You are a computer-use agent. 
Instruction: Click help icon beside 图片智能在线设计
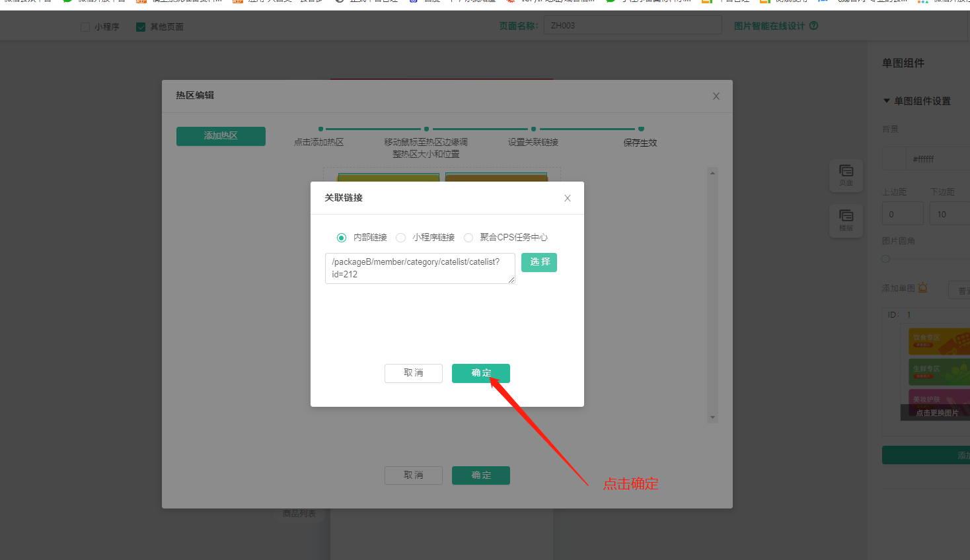click(813, 26)
